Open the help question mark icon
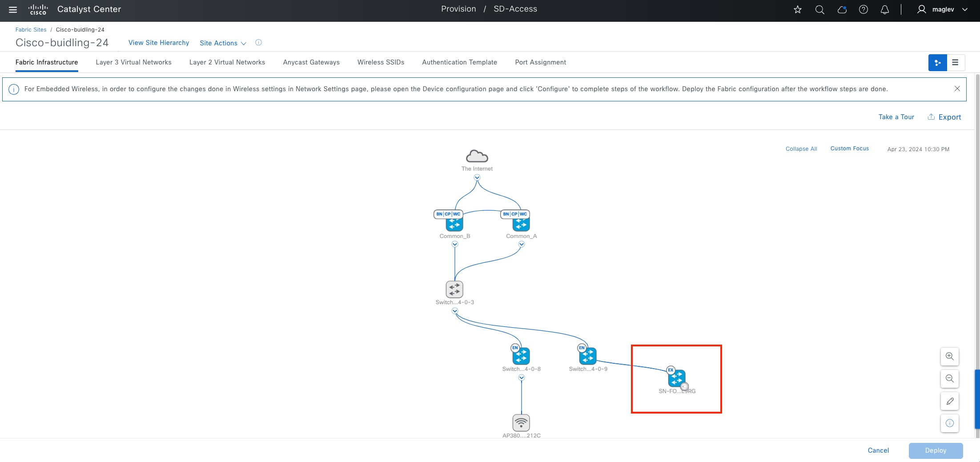This screenshot has width=980, height=462. (x=864, y=9)
